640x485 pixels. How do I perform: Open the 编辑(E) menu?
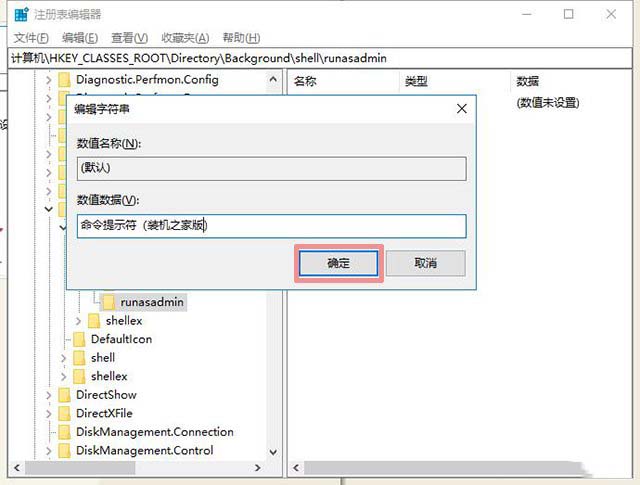pos(80,38)
